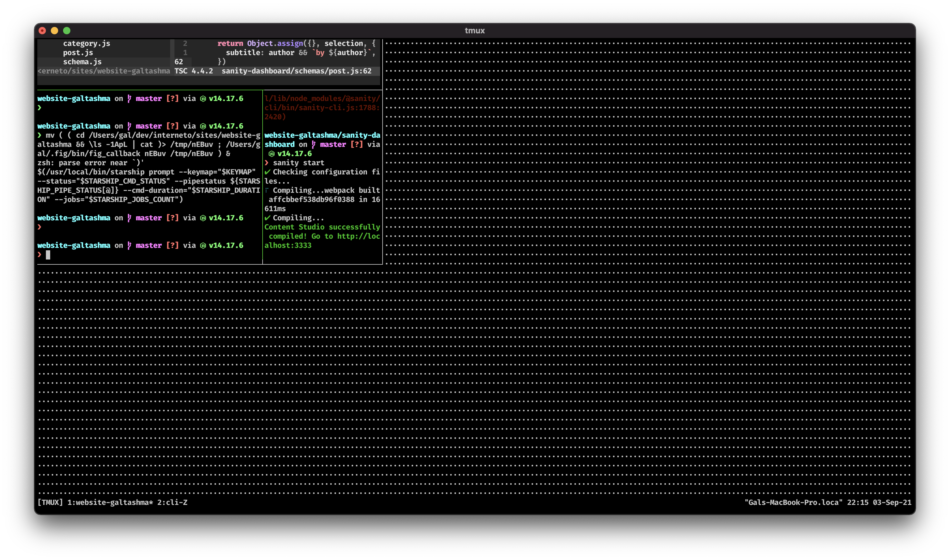The height and width of the screenshot is (560, 950).
Task: Select category.js in the file list
Action: pos(87,43)
